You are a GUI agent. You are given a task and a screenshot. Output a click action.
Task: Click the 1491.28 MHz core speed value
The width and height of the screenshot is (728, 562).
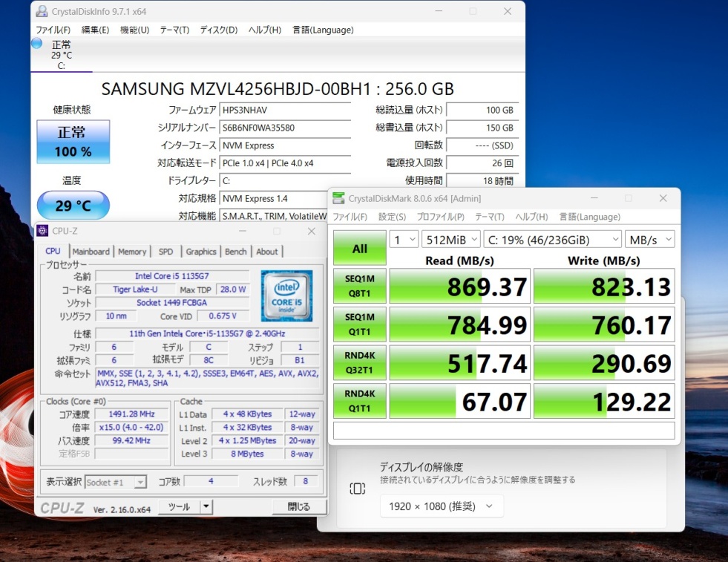point(132,414)
